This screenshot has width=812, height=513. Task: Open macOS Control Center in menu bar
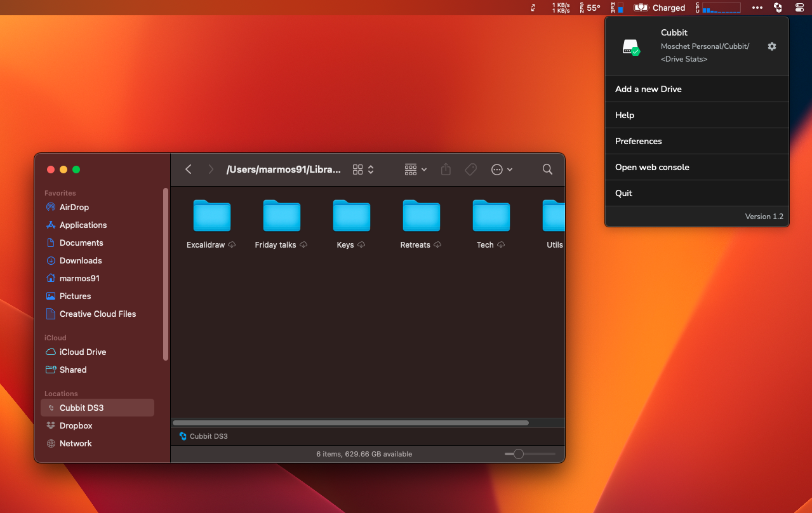tap(799, 8)
